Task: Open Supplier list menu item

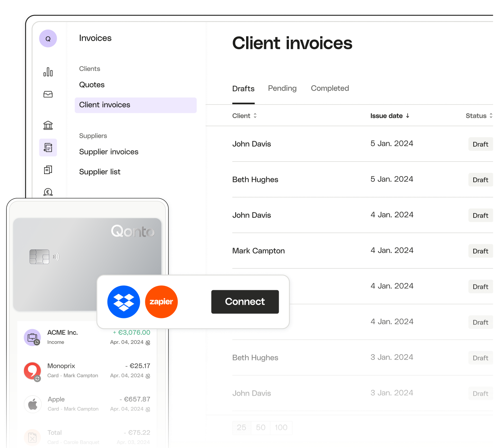Action: (x=99, y=172)
